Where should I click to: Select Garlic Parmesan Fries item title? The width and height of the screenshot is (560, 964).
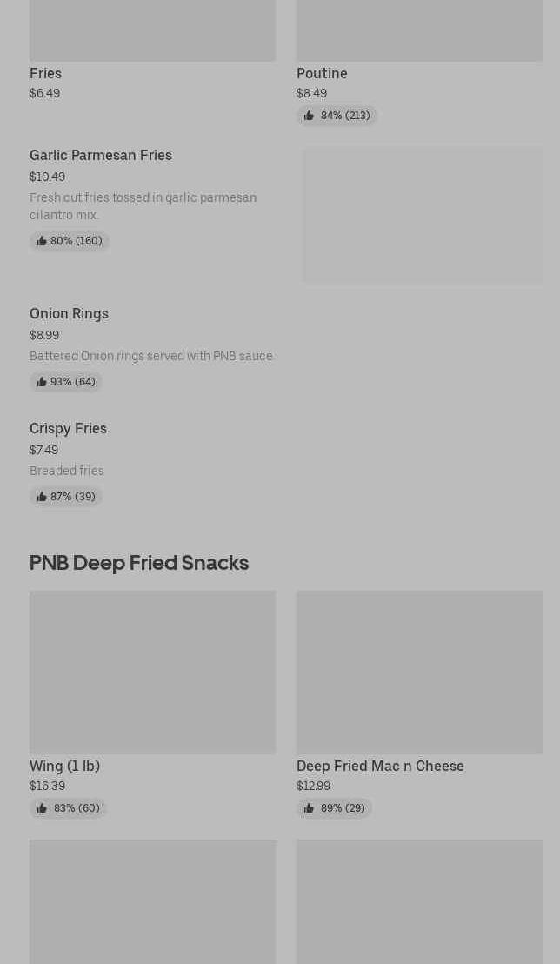click(101, 155)
